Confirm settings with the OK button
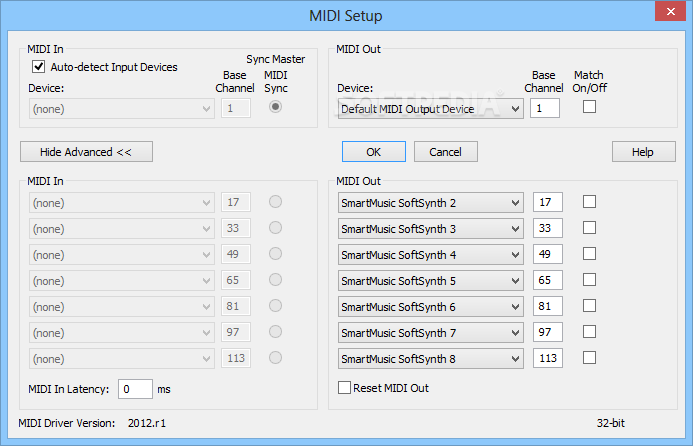Image resolution: width=693 pixels, height=446 pixels. point(373,152)
